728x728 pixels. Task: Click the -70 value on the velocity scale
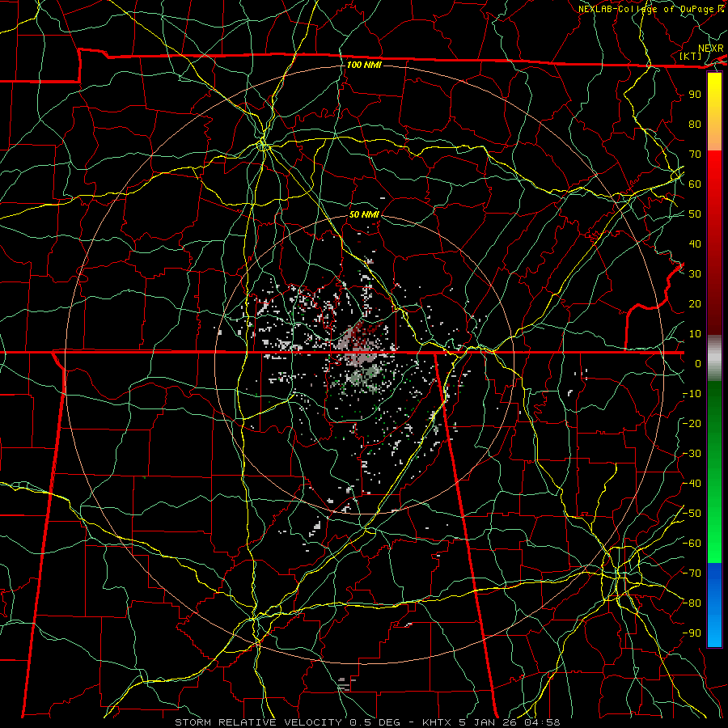(692, 574)
